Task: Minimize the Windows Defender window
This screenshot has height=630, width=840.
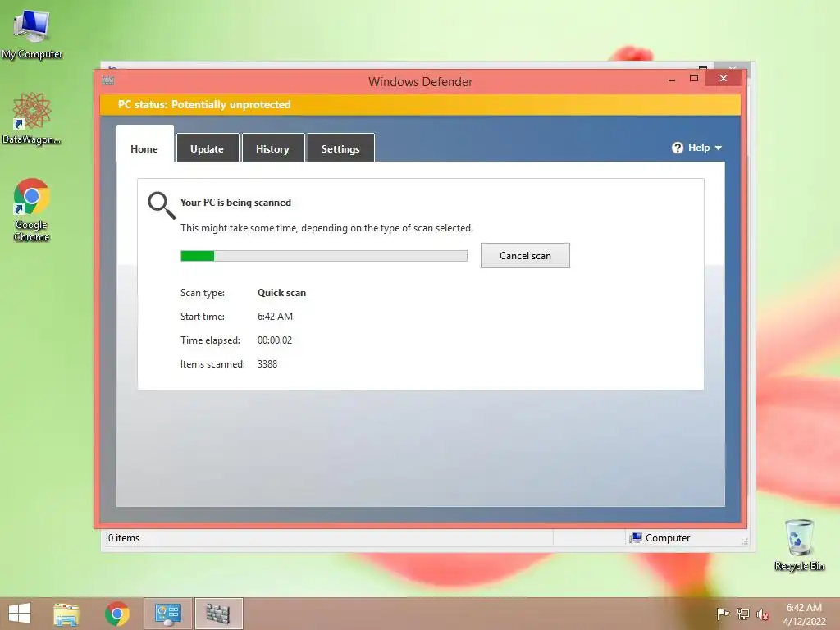Action: 672,80
